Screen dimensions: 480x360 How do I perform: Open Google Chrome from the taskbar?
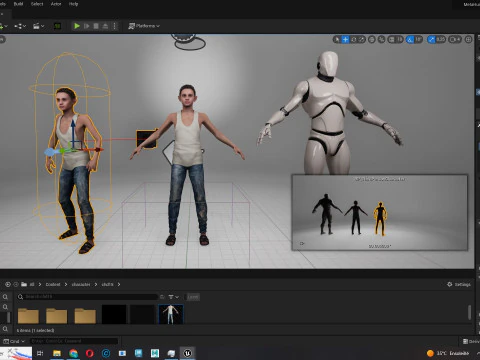tap(73, 353)
